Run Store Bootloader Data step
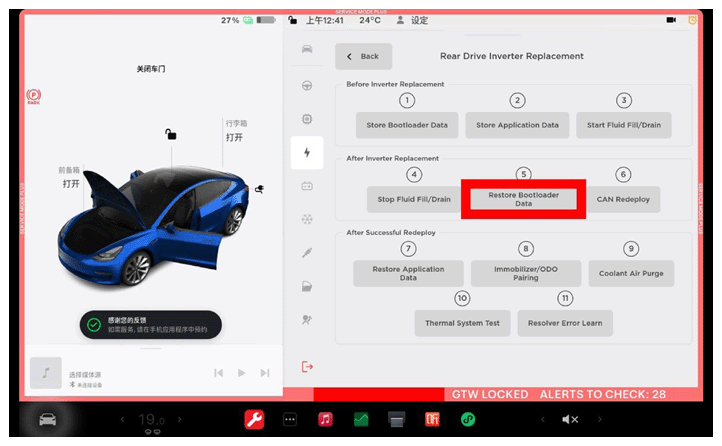722x446 pixels. click(x=407, y=125)
